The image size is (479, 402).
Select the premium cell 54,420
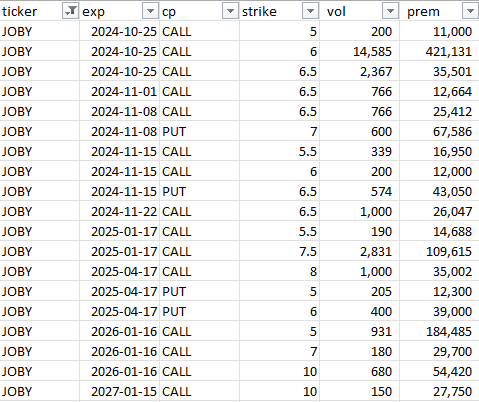[x=439, y=371]
